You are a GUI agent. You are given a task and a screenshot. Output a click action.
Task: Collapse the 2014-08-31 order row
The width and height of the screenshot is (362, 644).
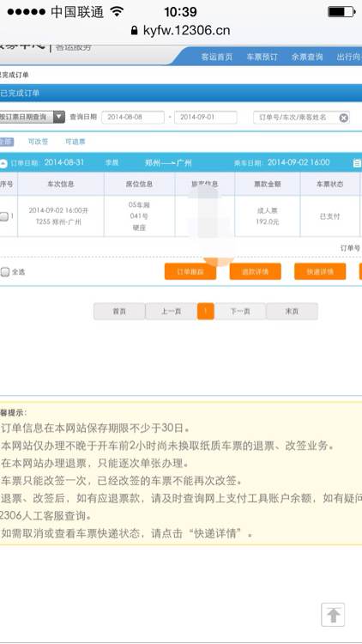coord(3,163)
